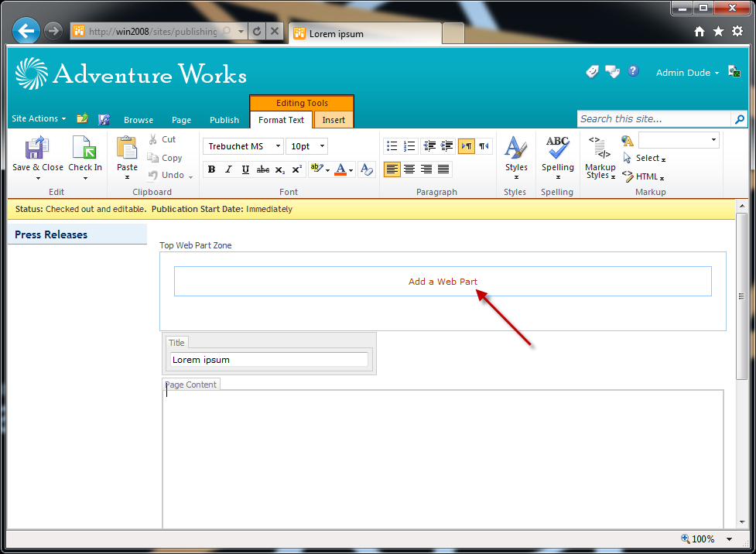
Task: Increase paragraph indent
Action: click(447, 146)
